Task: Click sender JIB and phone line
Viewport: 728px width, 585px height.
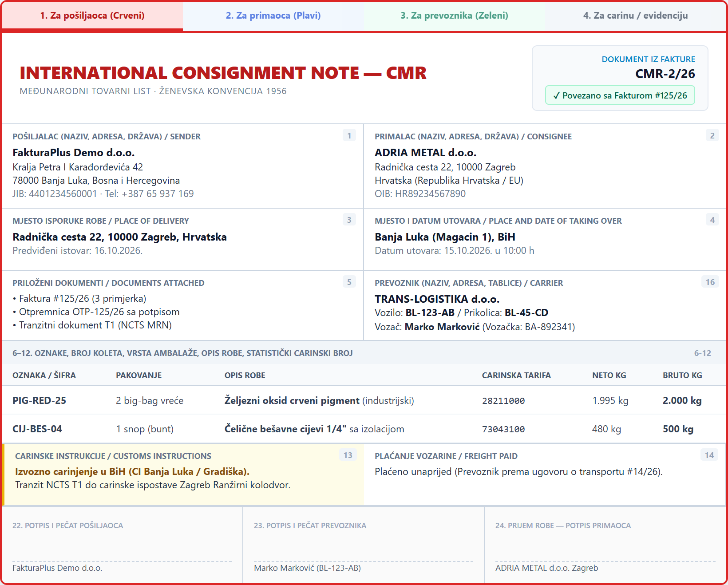Action: [x=103, y=194]
